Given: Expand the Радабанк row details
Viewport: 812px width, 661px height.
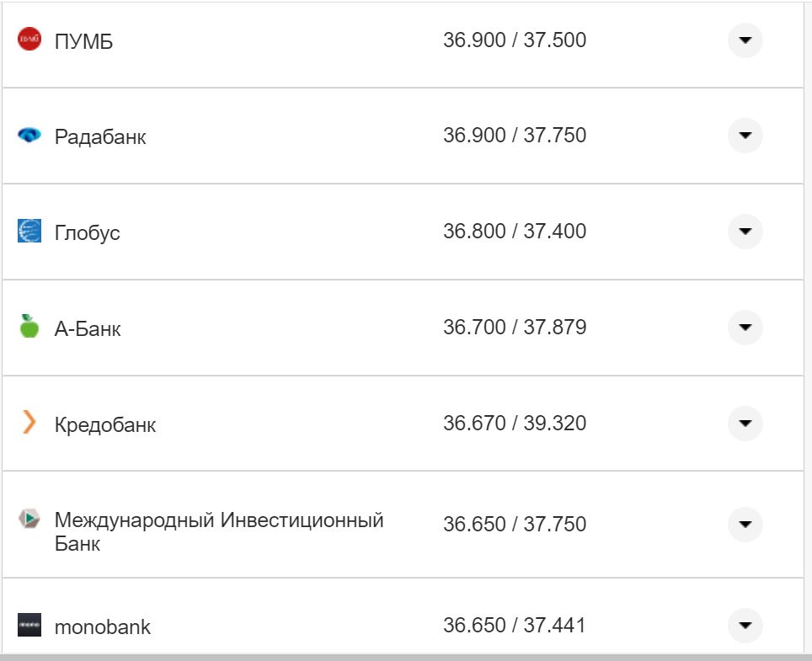Looking at the screenshot, I should 745,135.
